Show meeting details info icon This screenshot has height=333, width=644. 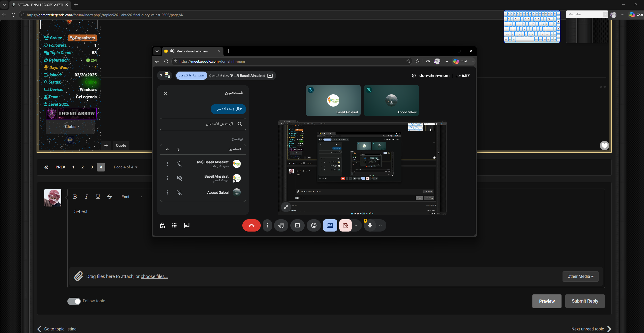[x=414, y=76]
